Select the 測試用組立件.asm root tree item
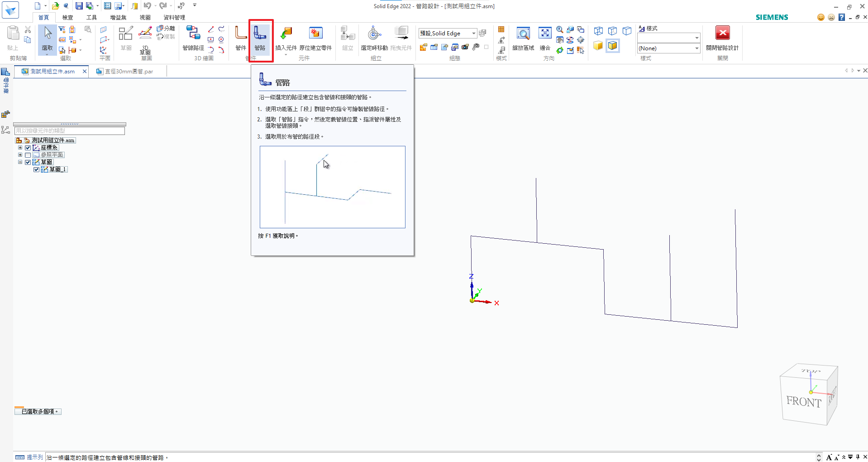Image resolution: width=868 pixels, height=462 pixels. point(53,140)
